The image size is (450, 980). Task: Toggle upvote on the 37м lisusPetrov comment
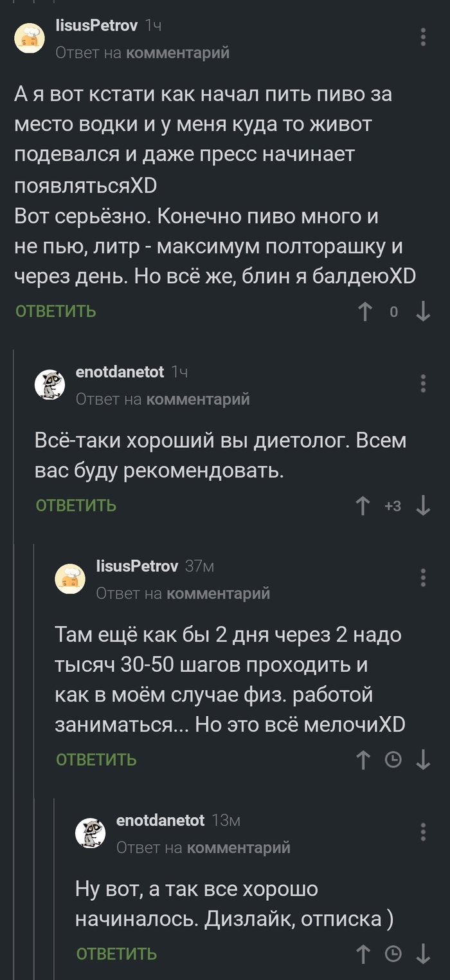point(363,760)
